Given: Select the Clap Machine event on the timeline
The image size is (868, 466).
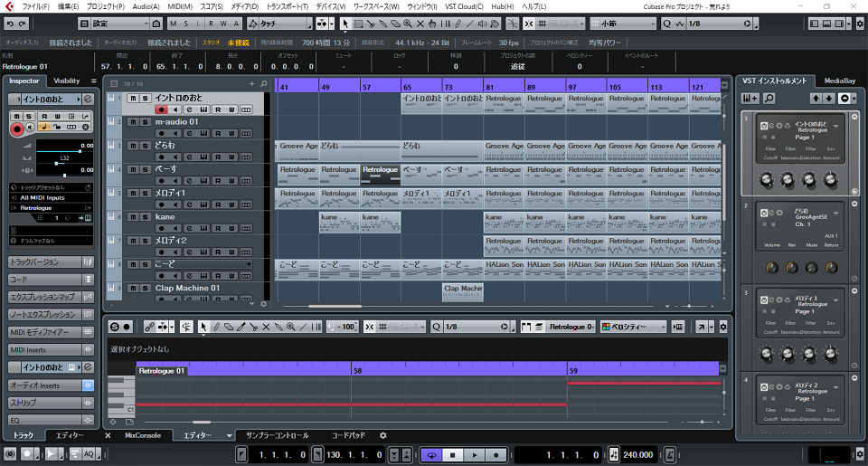Looking at the screenshot, I should tap(463, 292).
